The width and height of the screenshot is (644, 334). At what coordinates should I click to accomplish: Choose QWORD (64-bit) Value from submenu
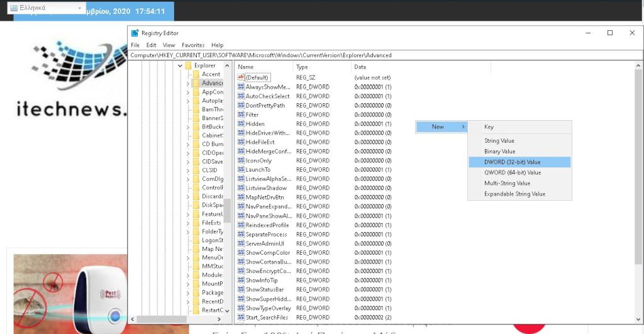coord(519,172)
